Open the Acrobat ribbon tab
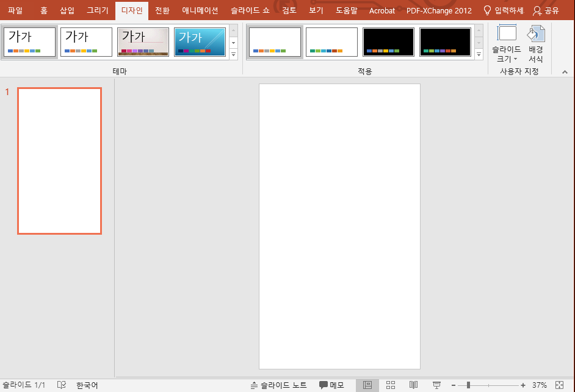The image size is (575, 392). coord(382,10)
